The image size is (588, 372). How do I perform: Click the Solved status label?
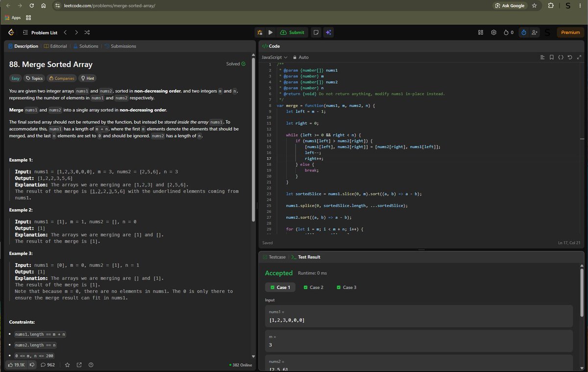click(236, 64)
